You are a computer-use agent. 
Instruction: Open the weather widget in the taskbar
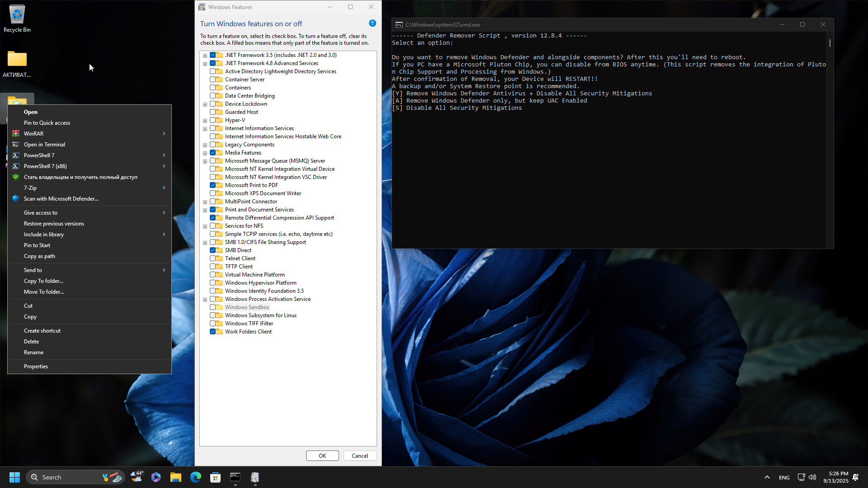point(137,477)
